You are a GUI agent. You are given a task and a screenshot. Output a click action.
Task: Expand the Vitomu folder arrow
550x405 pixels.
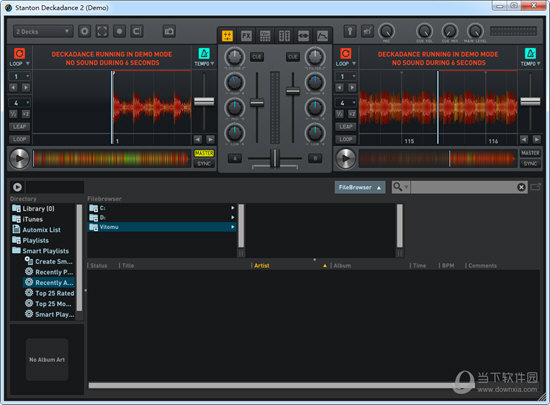(233, 227)
